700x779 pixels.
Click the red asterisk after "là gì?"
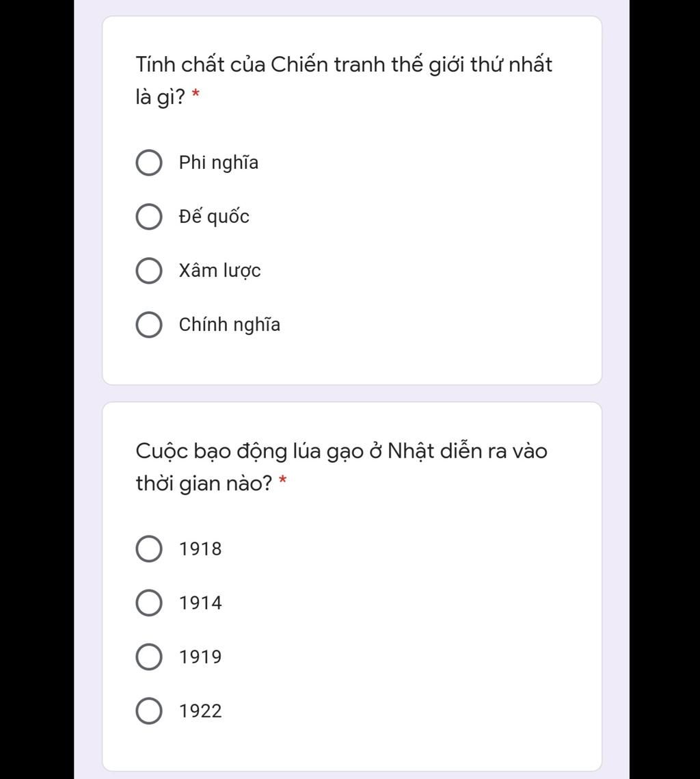196,94
